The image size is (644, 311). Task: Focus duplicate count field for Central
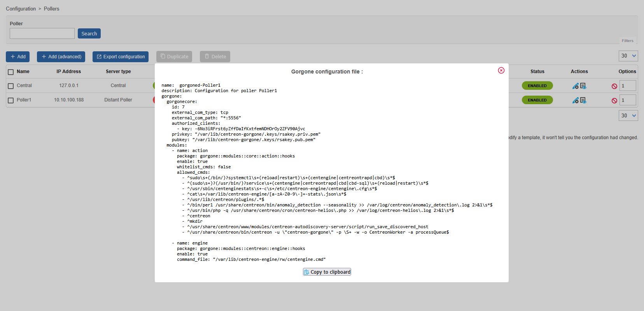click(628, 86)
